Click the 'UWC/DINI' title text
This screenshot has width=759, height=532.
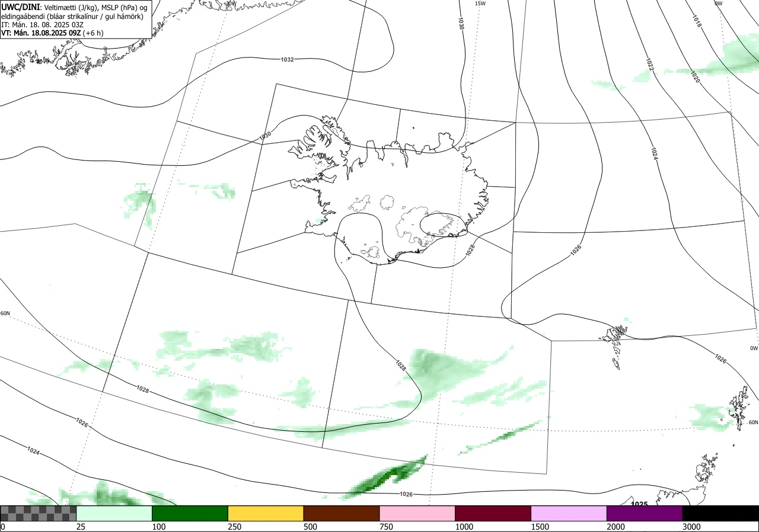tap(20, 7)
